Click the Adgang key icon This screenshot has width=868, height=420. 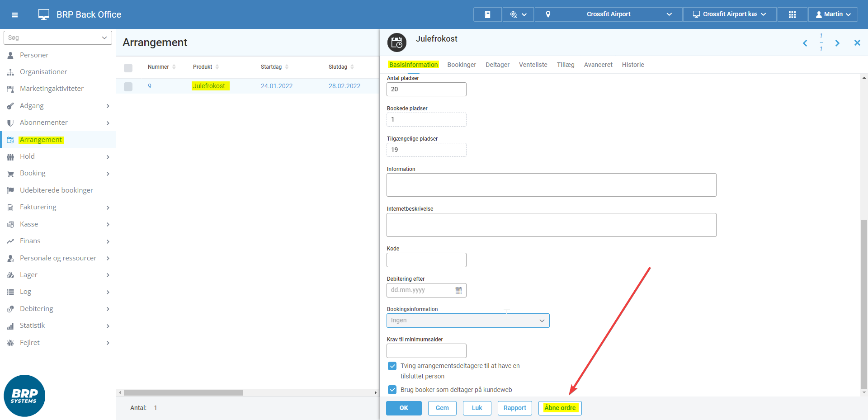(x=10, y=106)
